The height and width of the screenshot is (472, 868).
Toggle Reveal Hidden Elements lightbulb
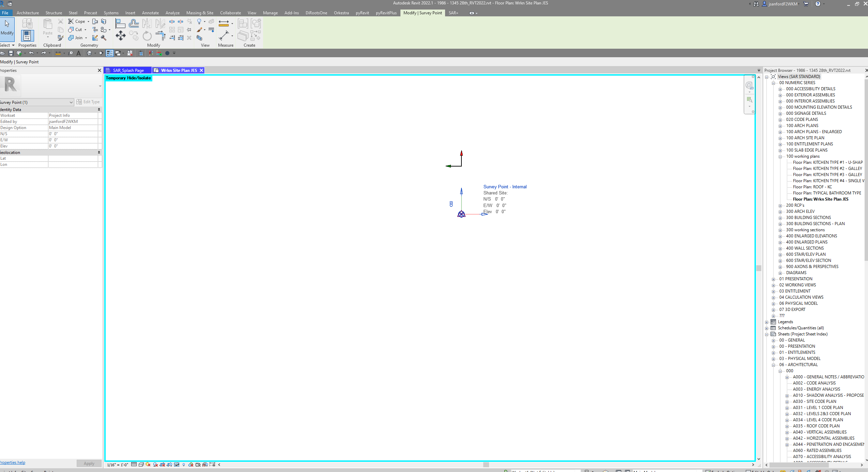[184, 465]
